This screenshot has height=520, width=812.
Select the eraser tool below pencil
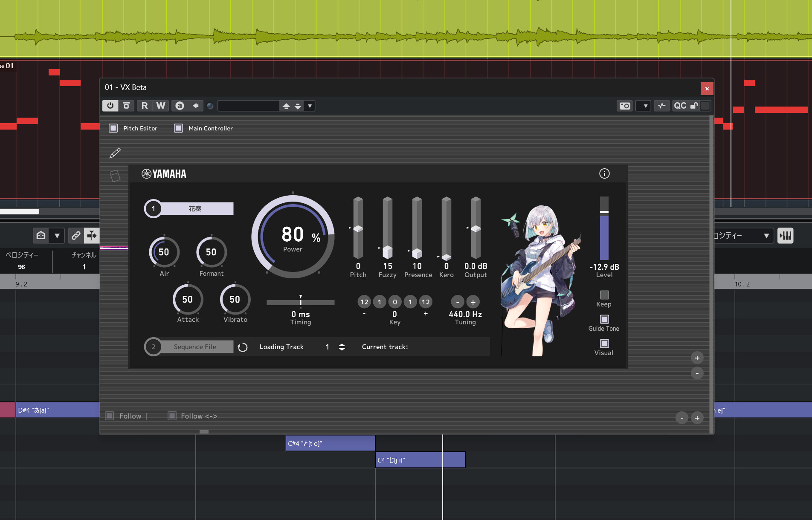[x=115, y=176]
